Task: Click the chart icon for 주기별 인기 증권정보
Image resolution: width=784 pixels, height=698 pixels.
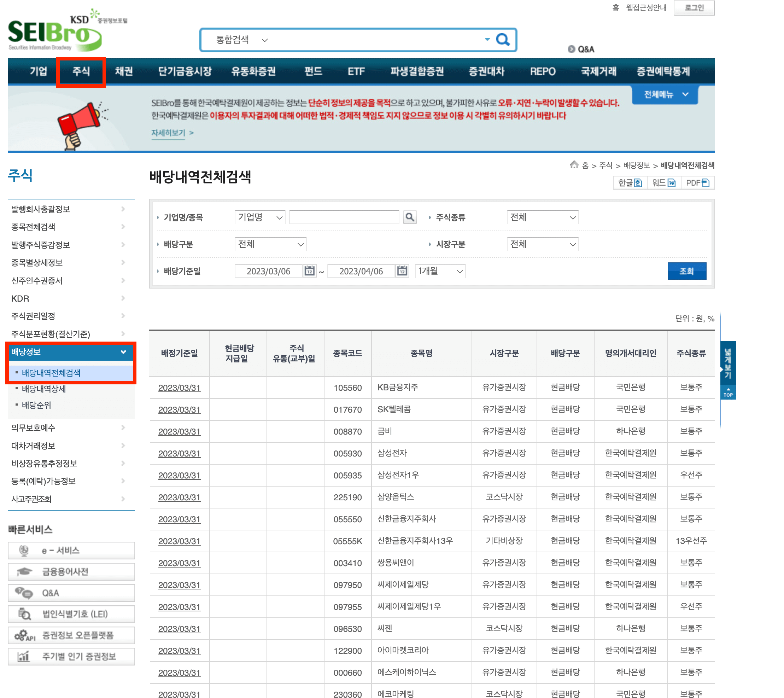Action: (24, 656)
